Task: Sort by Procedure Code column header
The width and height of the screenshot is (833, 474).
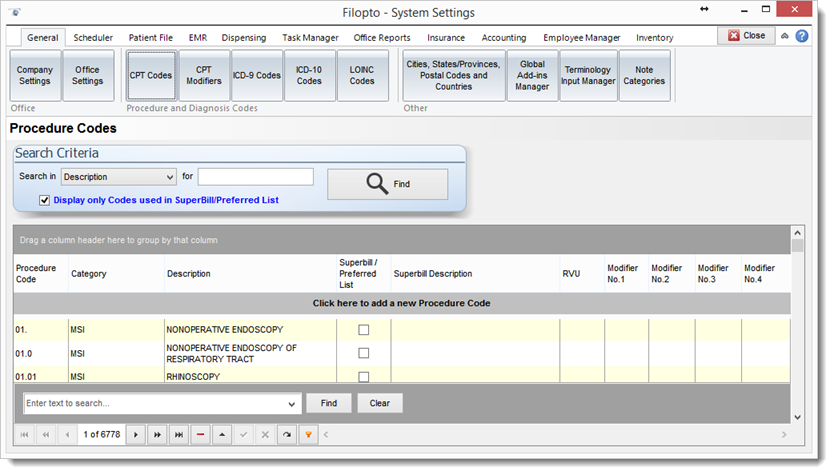Action: [x=41, y=274]
